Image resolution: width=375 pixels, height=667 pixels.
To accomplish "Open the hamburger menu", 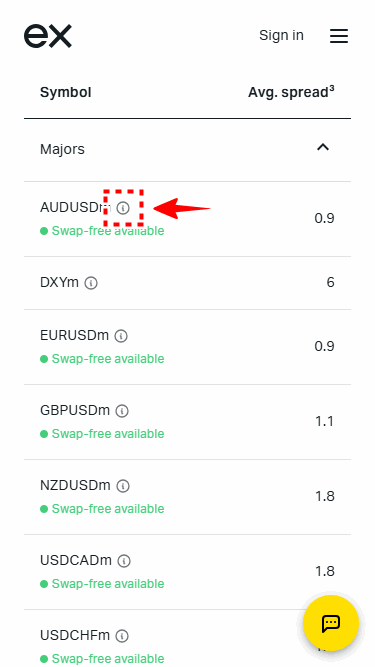I will pos(339,36).
